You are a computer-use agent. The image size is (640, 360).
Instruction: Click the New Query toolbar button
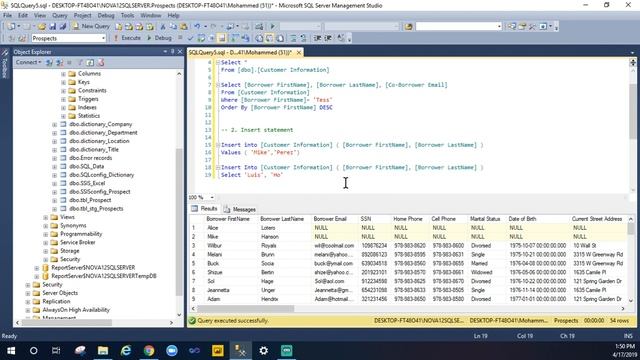click(91, 26)
